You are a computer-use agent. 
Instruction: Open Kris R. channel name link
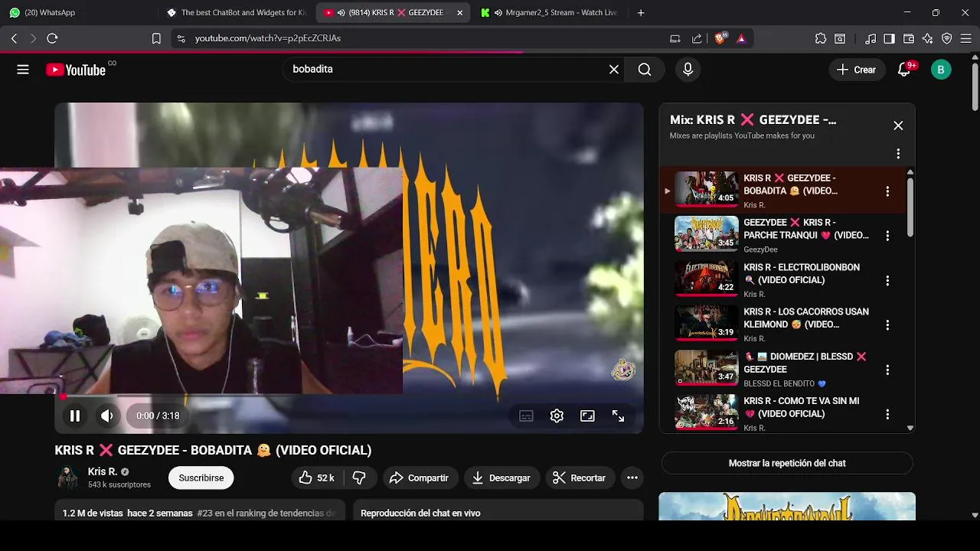tap(103, 471)
